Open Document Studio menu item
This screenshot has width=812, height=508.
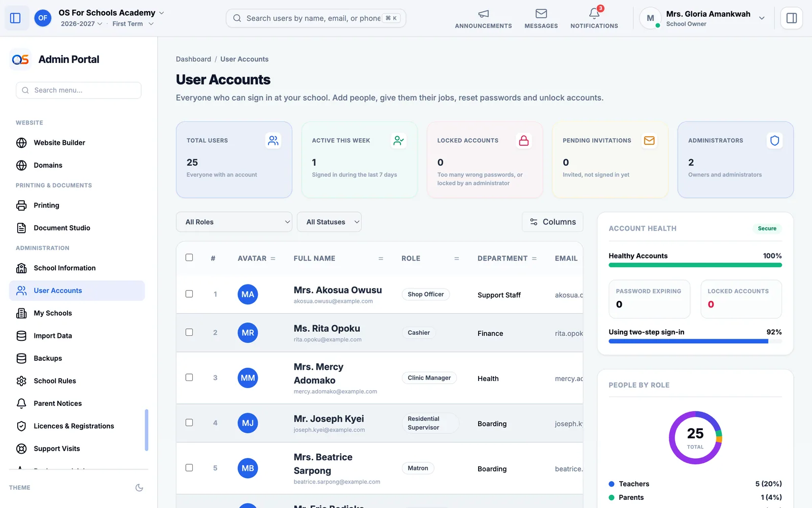(77, 228)
